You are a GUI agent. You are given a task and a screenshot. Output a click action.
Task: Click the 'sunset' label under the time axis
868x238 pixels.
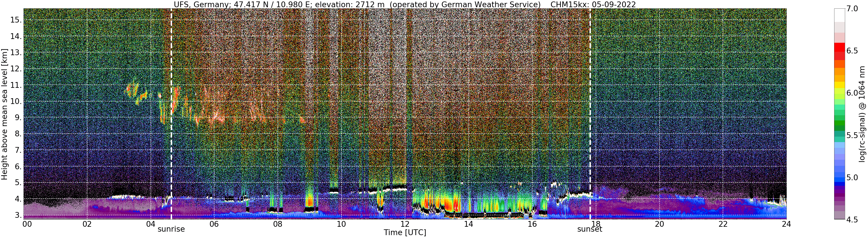pos(590,229)
